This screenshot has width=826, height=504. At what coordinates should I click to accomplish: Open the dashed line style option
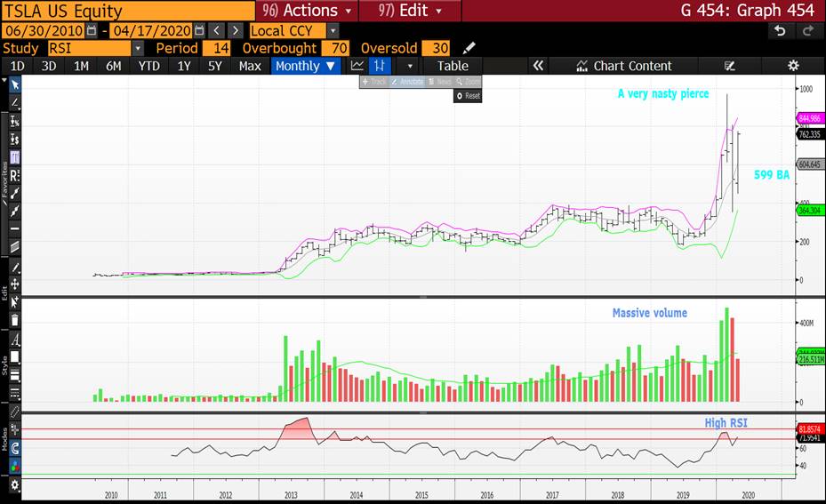click(x=15, y=393)
